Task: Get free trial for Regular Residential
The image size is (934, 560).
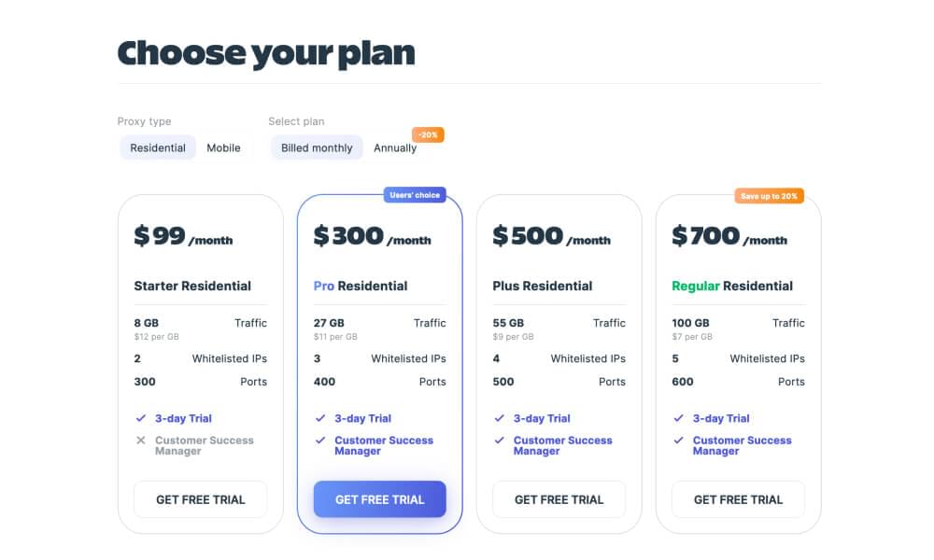Action: [738, 499]
